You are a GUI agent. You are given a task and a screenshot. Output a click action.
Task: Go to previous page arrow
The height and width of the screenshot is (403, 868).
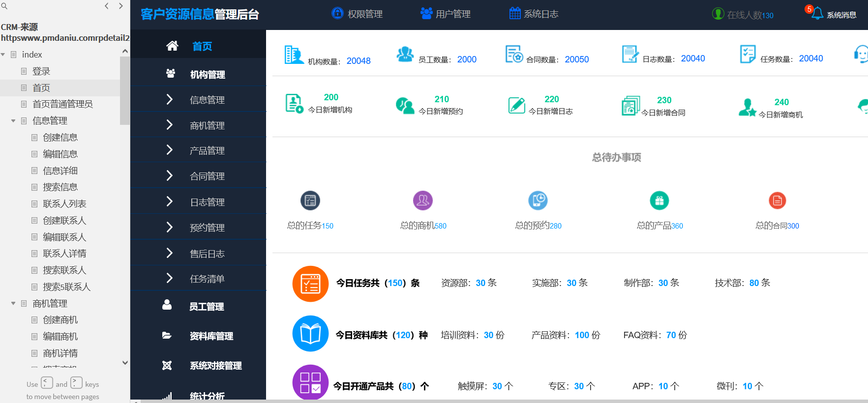pos(107,6)
